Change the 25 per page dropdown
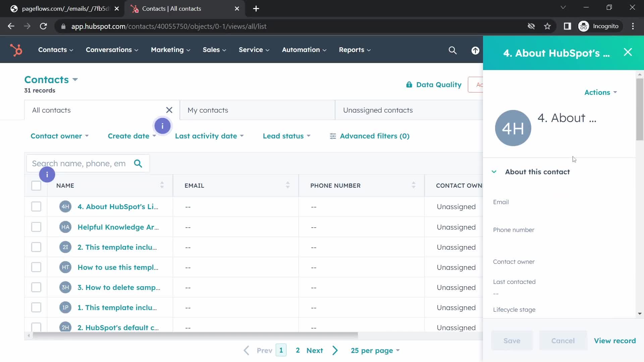Viewport: 644px width, 362px height. pos(375,351)
